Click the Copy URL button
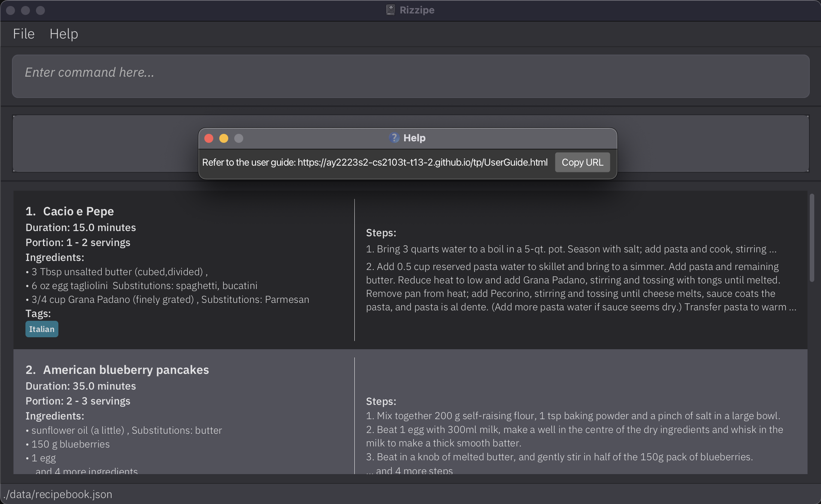821x504 pixels. click(x=583, y=162)
